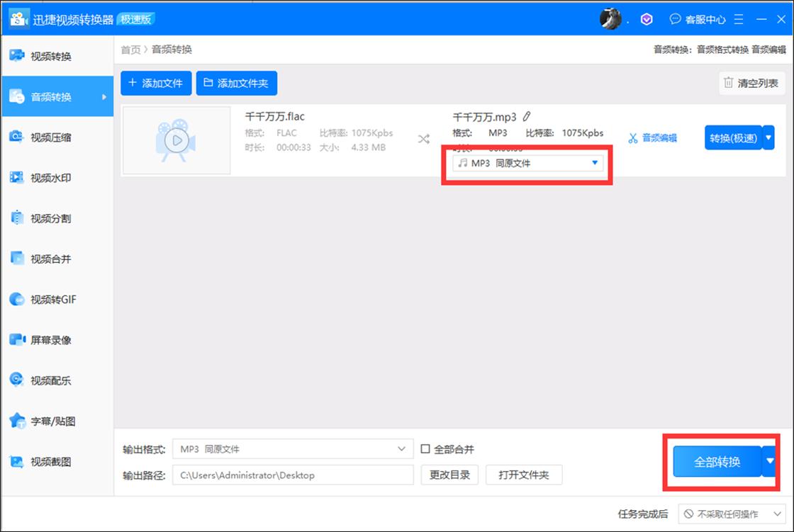Open the hamburger menu in titlebar

click(x=738, y=19)
